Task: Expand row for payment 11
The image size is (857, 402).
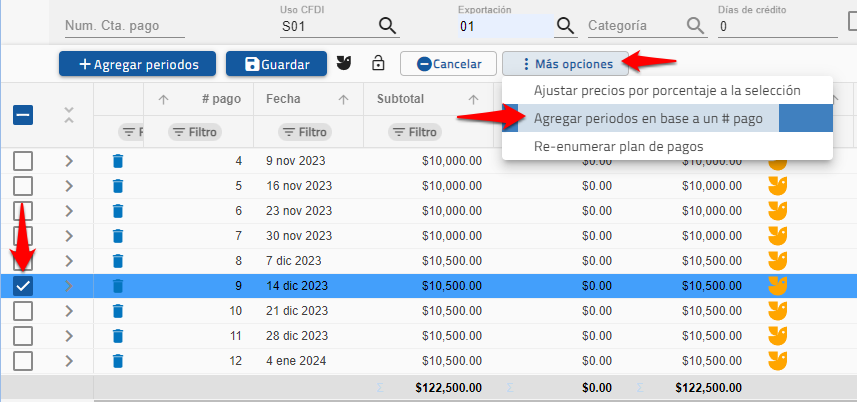Action: pyautogui.click(x=69, y=336)
